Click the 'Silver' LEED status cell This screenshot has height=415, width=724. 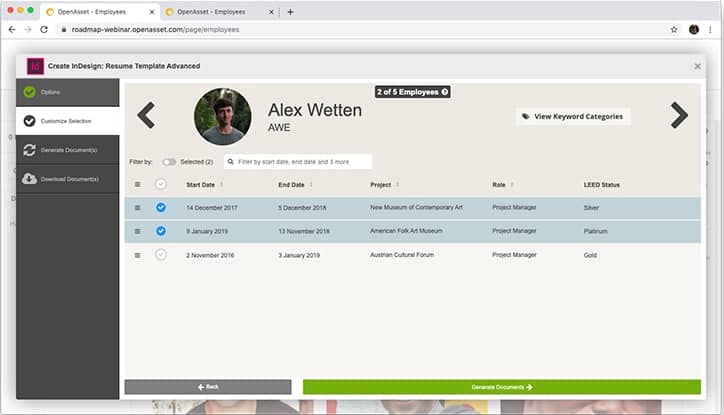[x=591, y=208]
